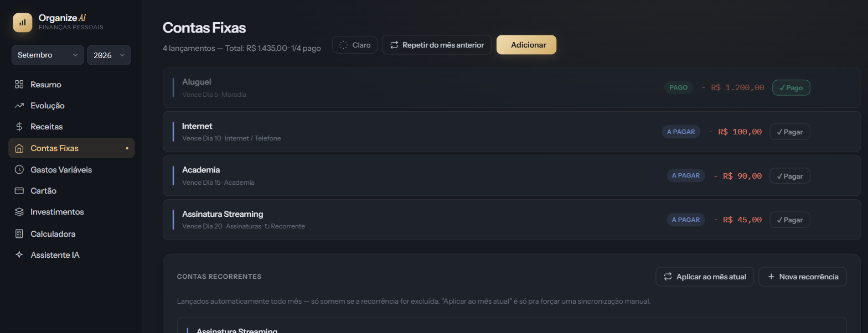Select the Academia entry title
The height and width of the screenshot is (333, 868).
[201, 170]
